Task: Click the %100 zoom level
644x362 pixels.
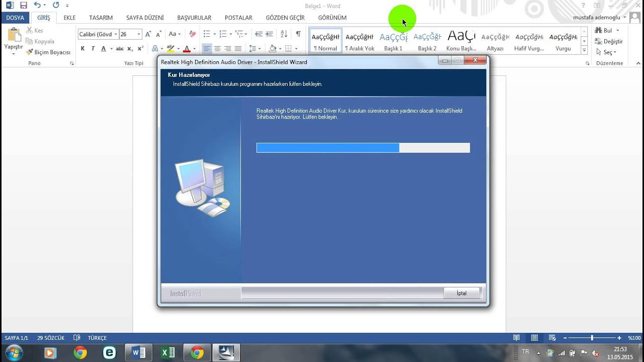Action: (x=634, y=338)
